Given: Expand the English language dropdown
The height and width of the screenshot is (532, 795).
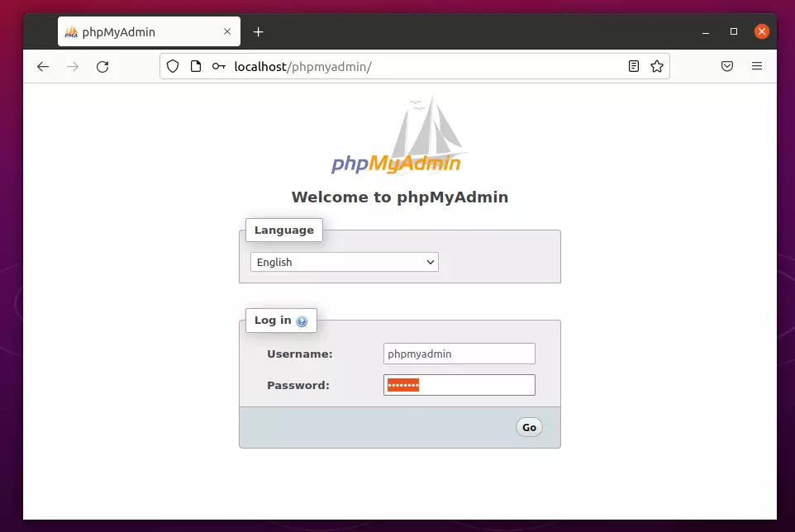Looking at the screenshot, I should 345,262.
